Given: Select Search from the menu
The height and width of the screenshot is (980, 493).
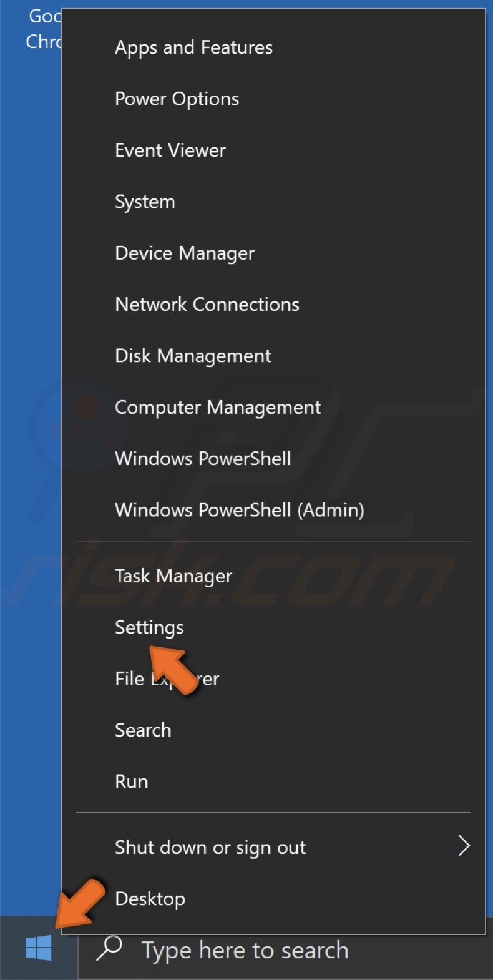Looking at the screenshot, I should (143, 730).
